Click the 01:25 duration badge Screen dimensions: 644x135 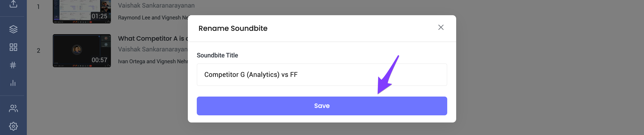(x=99, y=16)
